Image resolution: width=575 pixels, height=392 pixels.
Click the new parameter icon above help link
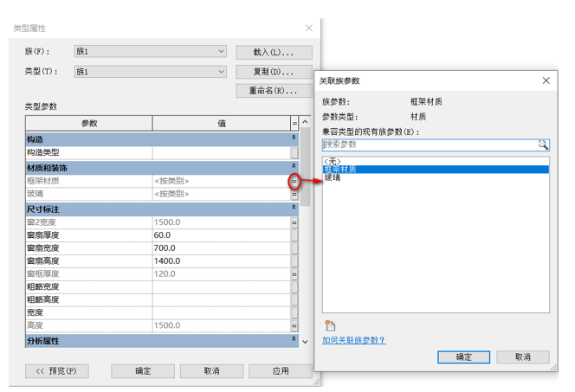[x=330, y=325]
